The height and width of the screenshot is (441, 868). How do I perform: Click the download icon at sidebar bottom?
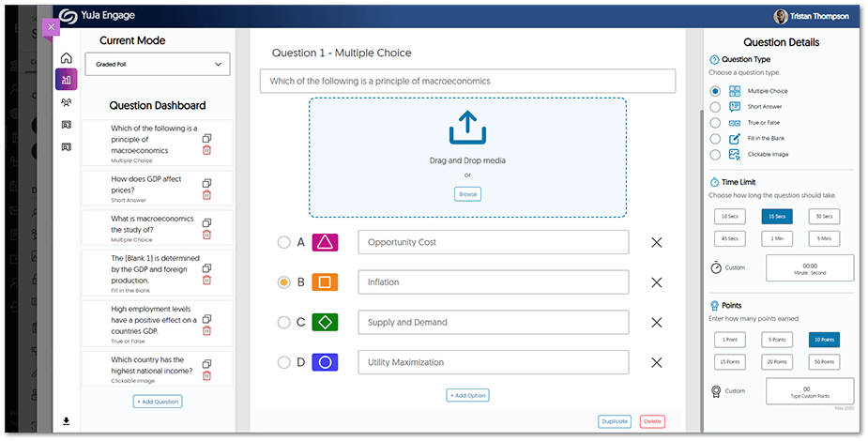click(66, 421)
